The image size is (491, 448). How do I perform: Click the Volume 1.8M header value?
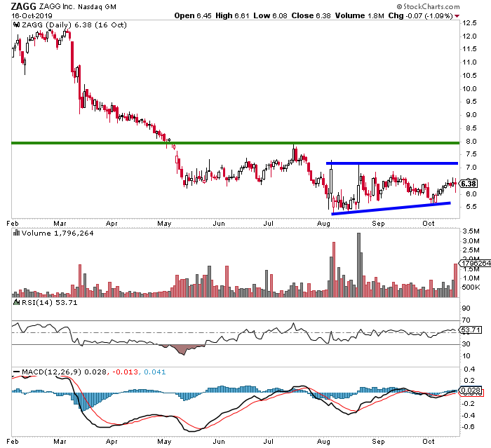[359, 15]
